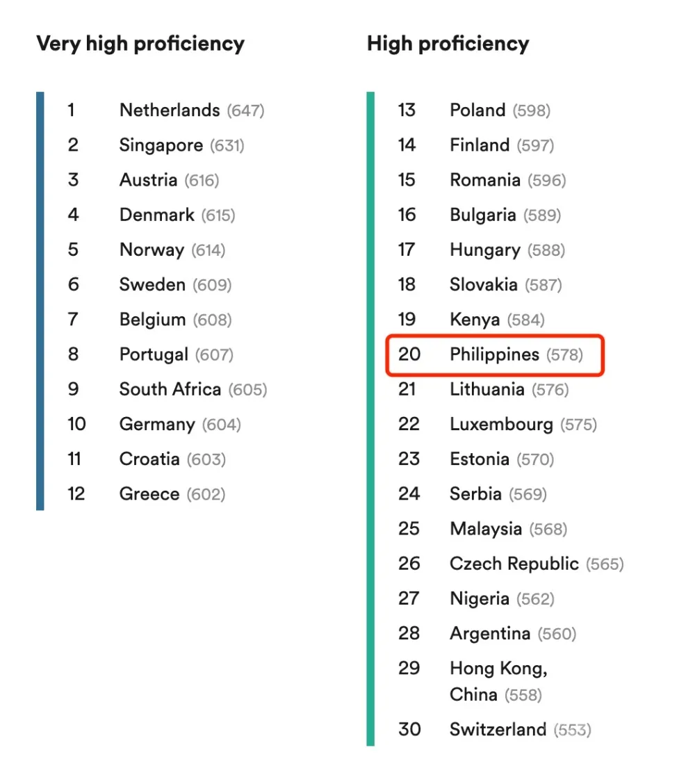Select the Kenya entry
This screenshot has height=784, width=695.
tap(471, 320)
